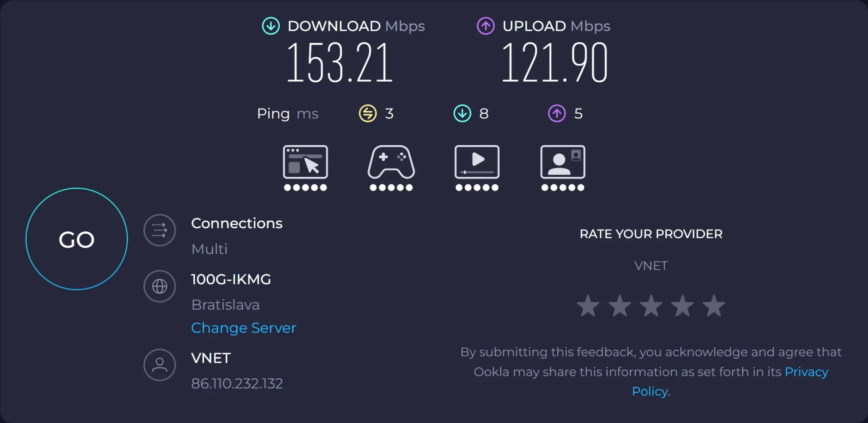Click the online gaming controller icon
This screenshot has height=423, width=868.
(391, 162)
